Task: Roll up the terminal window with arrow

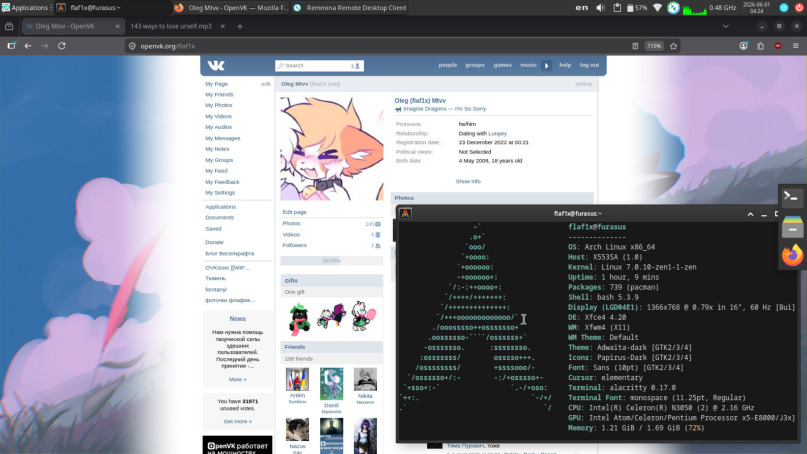Action: pos(750,214)
